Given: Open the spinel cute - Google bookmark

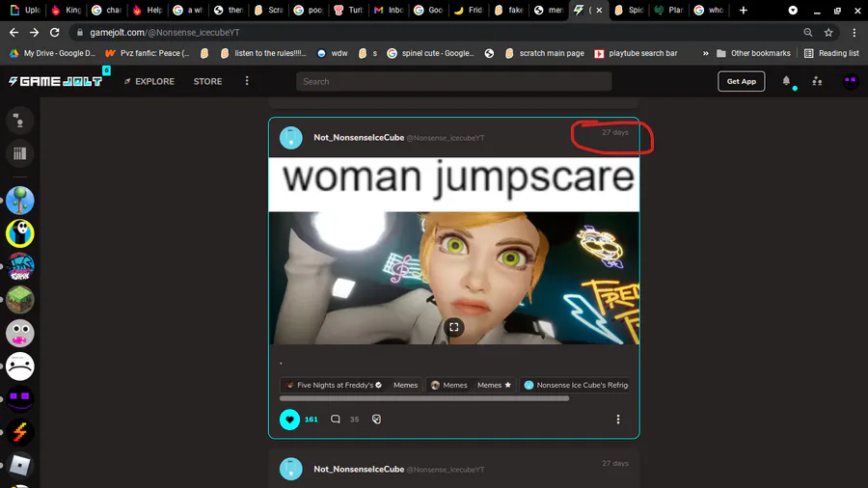Looking at the screenshot, I should (x=431, y=53).
